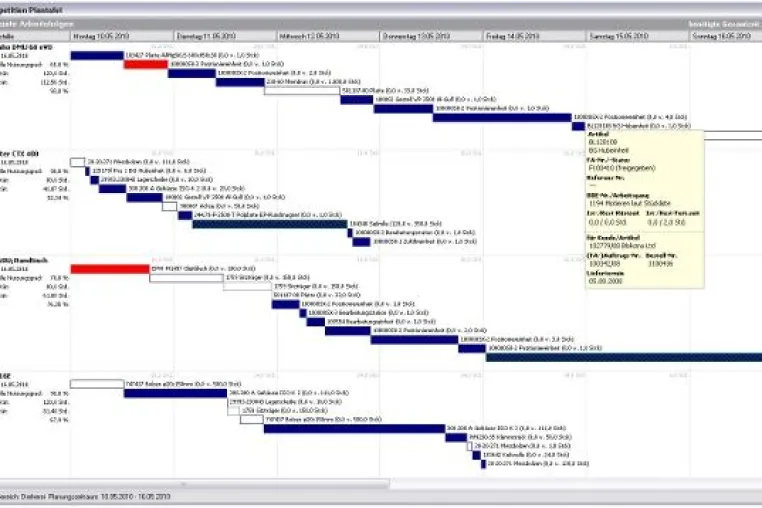
Task: Click the benötigte Ressourcen header at top right
Action: (x=725, y=24)
